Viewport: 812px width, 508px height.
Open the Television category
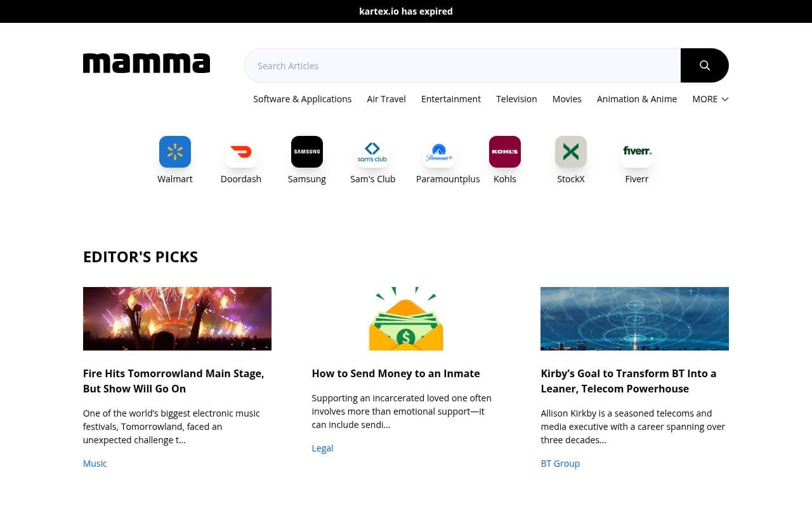click(516, 99)
